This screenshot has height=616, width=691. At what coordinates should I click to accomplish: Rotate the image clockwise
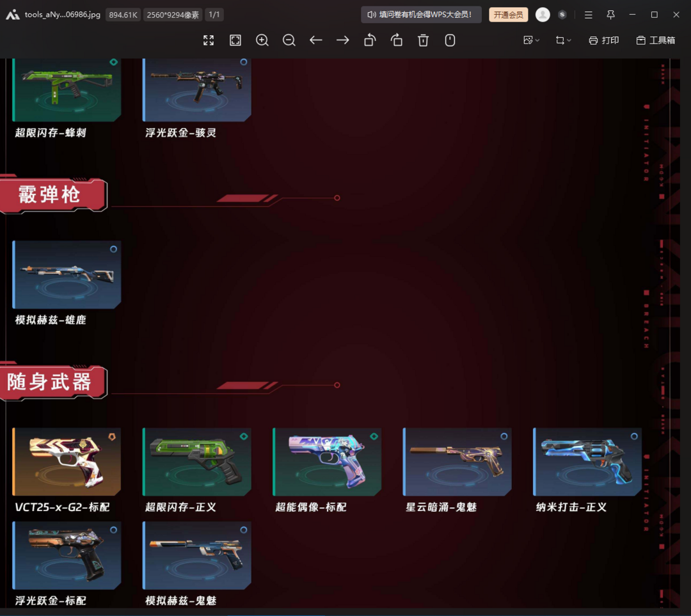397,40
